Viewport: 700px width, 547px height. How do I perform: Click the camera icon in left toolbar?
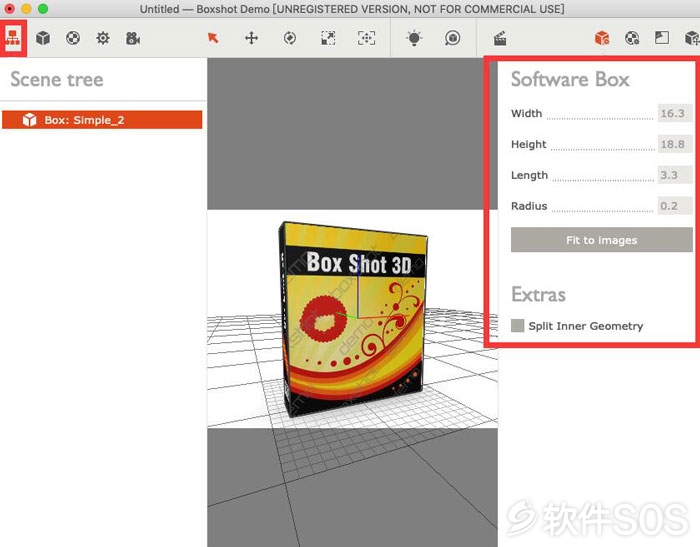133,38
